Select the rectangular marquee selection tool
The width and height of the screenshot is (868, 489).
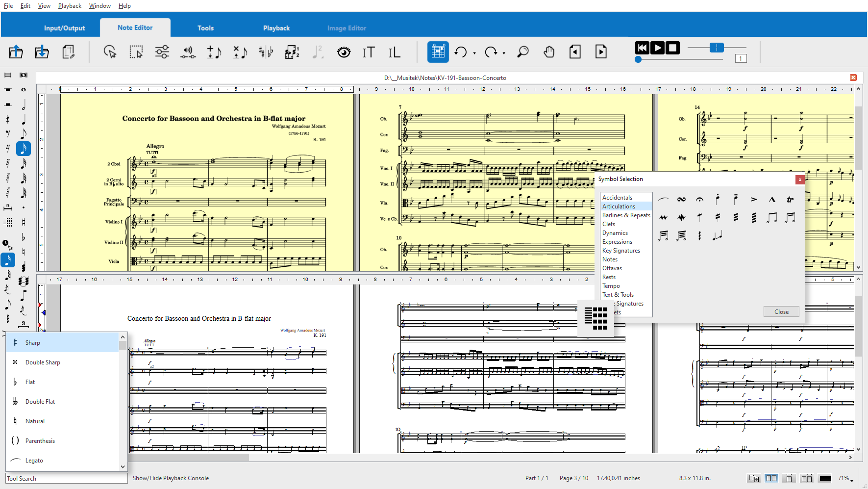[136, 51]
